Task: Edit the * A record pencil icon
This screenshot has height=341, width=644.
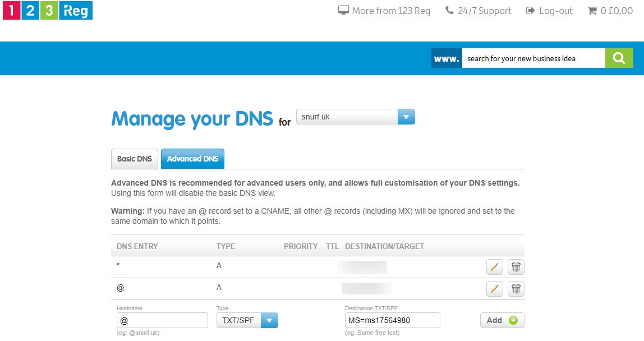Action: (494, 267)
